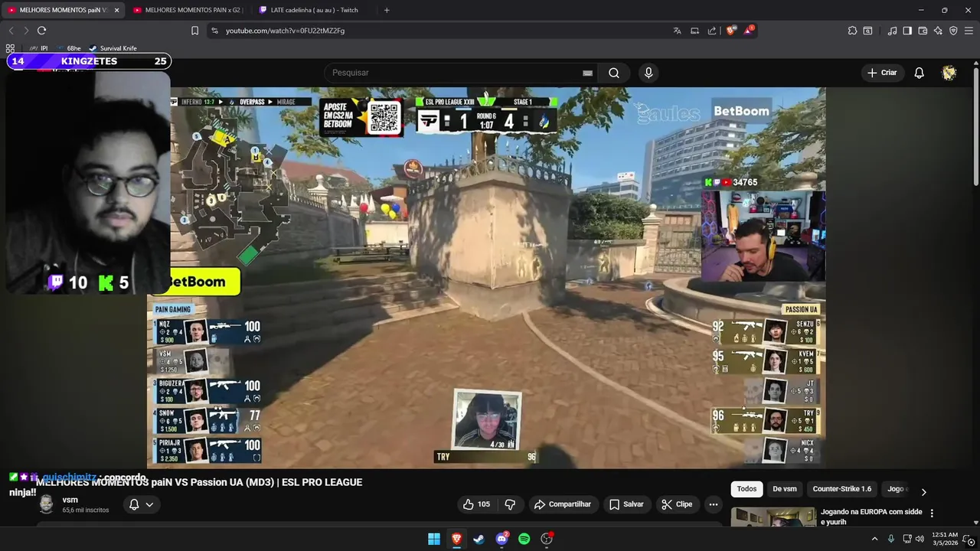Click the dislike thumbs-down button

pos(510,504)
